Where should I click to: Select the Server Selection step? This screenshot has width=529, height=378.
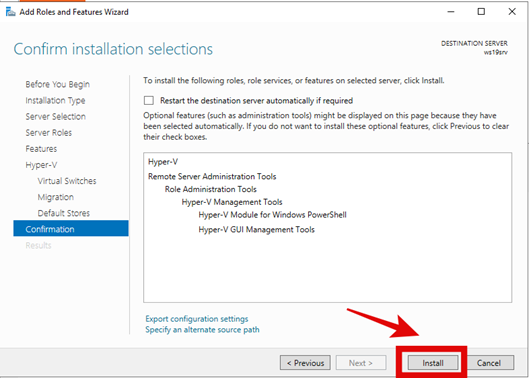pyautogui.click(x=56, y=116)
